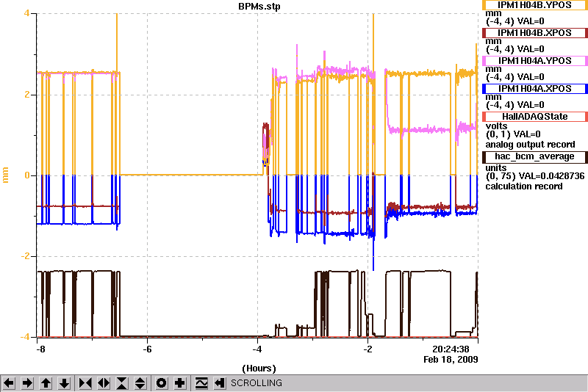Viewport: 588px width, 392px height.
Task: Click the 'units' label under hac_bcm_average
Action: coord(495,168)
